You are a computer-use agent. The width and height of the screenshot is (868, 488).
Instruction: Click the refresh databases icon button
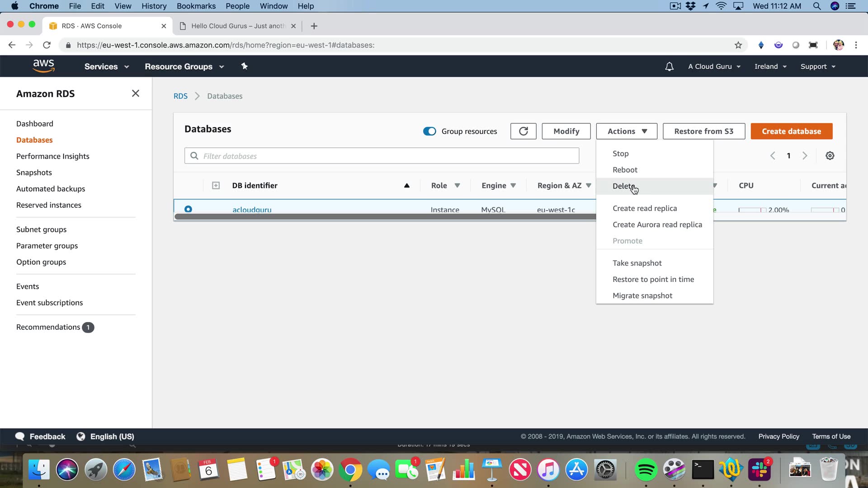click(523, 131)
